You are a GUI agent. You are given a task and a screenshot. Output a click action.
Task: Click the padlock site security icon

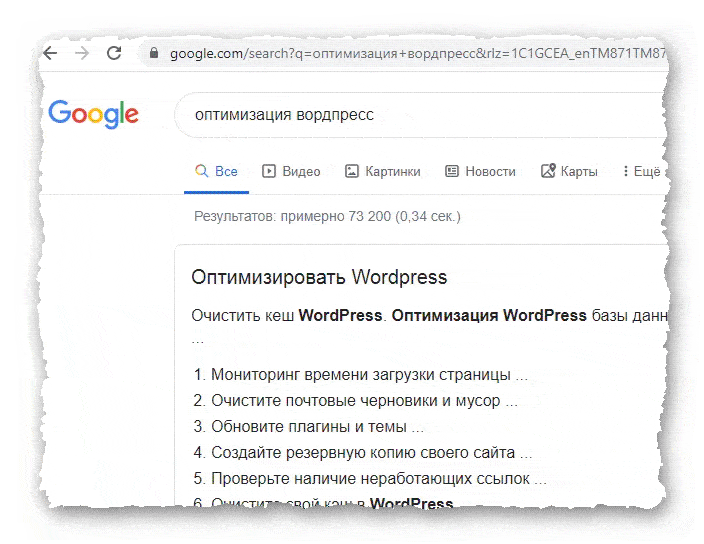[x=154, y=53]
